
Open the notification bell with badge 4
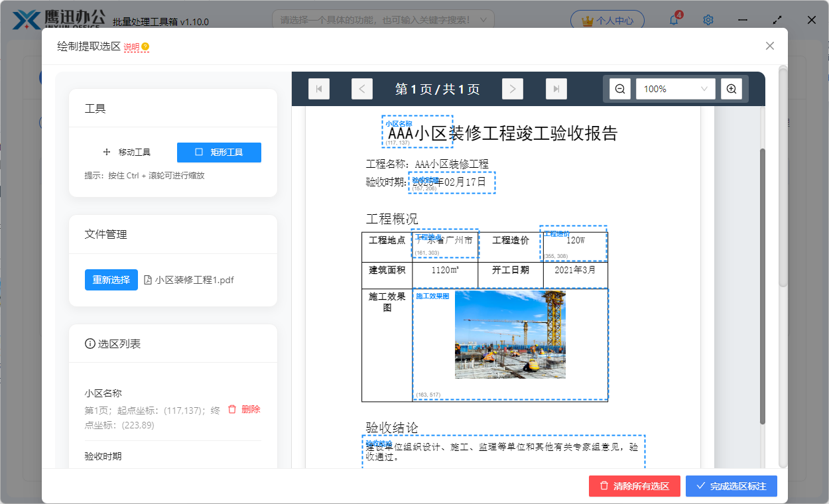pos(674,20)
